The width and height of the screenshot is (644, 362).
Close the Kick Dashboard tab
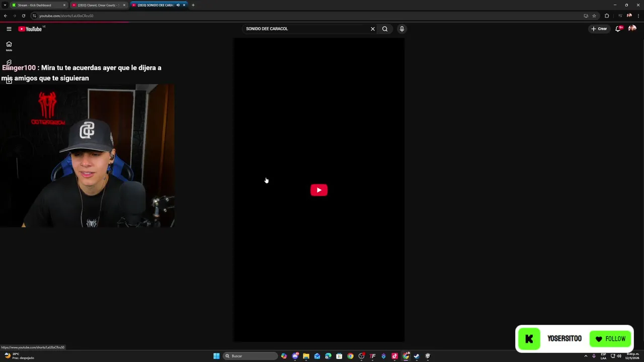coord(64,5)
